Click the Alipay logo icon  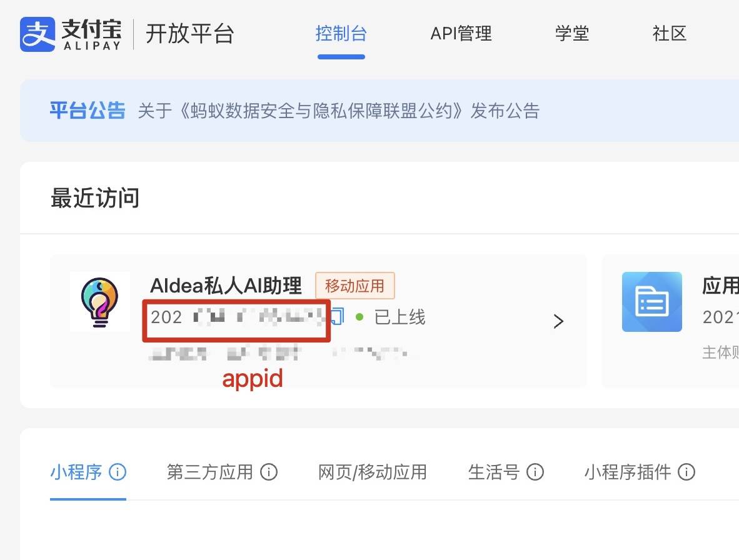(38, 34)
